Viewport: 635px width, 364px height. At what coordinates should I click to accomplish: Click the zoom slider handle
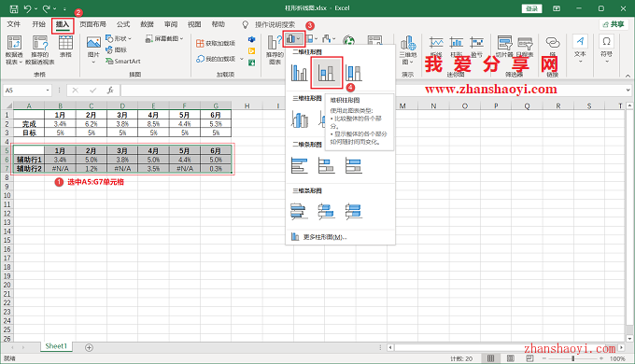pos(572,358)
